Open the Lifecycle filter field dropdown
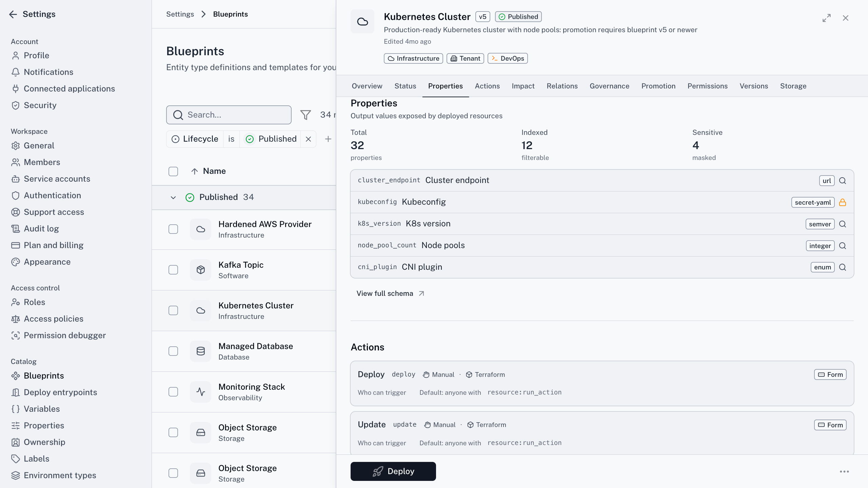868x488 pixels. click(195, 139)
